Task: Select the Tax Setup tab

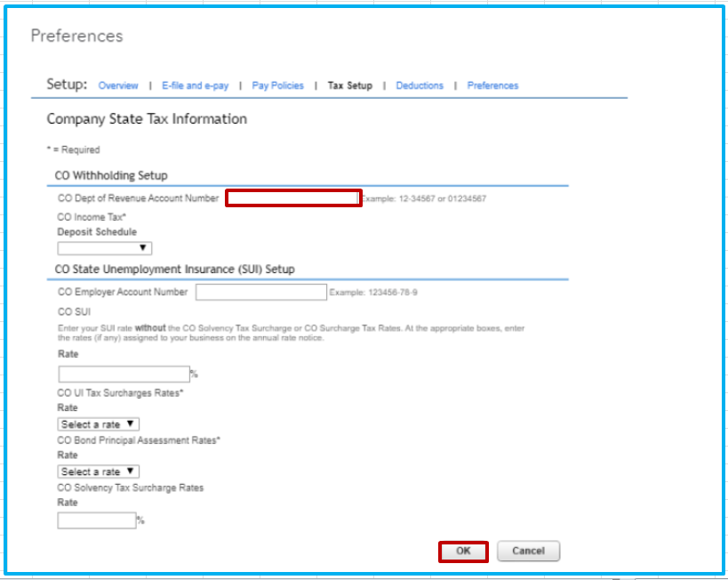Action: pos(350,85)
